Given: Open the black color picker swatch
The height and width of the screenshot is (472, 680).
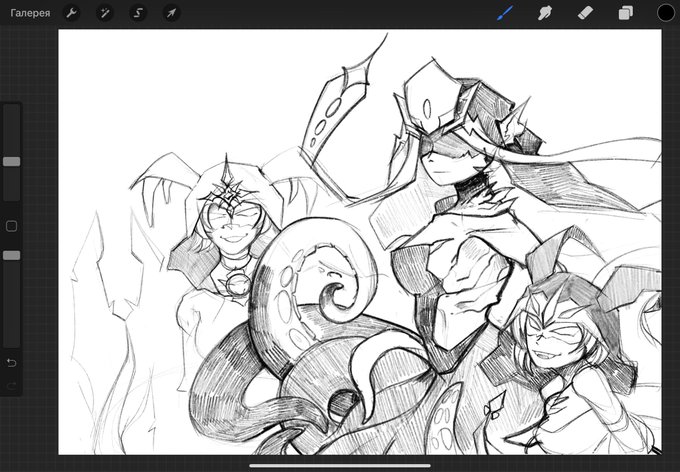Looking at the screenshot, I should coord(666,13).
